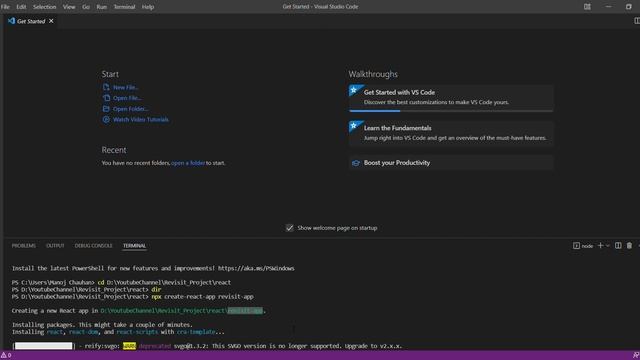Open Boost your Productivity walkthrough

point(451,163)
